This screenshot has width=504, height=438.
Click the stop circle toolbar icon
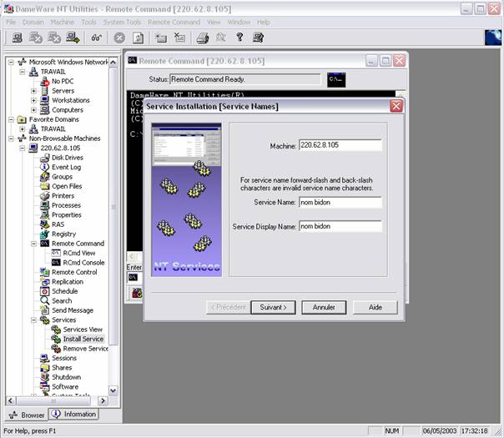point(119,38)
